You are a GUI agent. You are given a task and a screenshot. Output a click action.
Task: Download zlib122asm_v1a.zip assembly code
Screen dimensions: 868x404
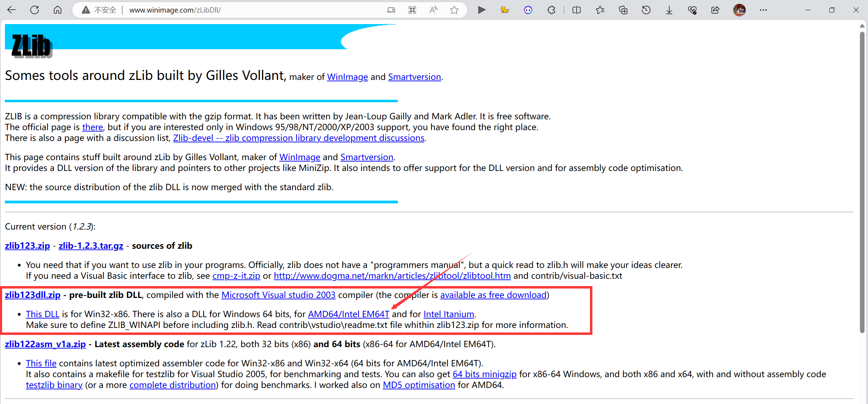(45, 344)
